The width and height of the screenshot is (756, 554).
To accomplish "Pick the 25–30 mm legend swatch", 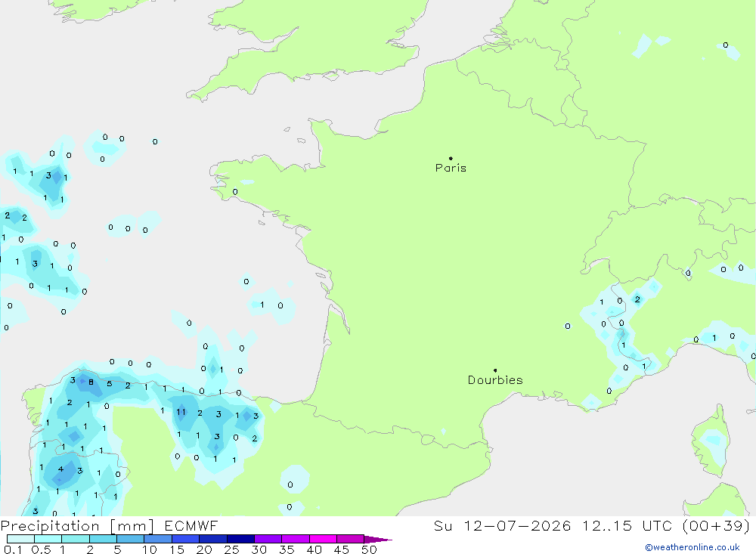I will click(x=240, y=539).
